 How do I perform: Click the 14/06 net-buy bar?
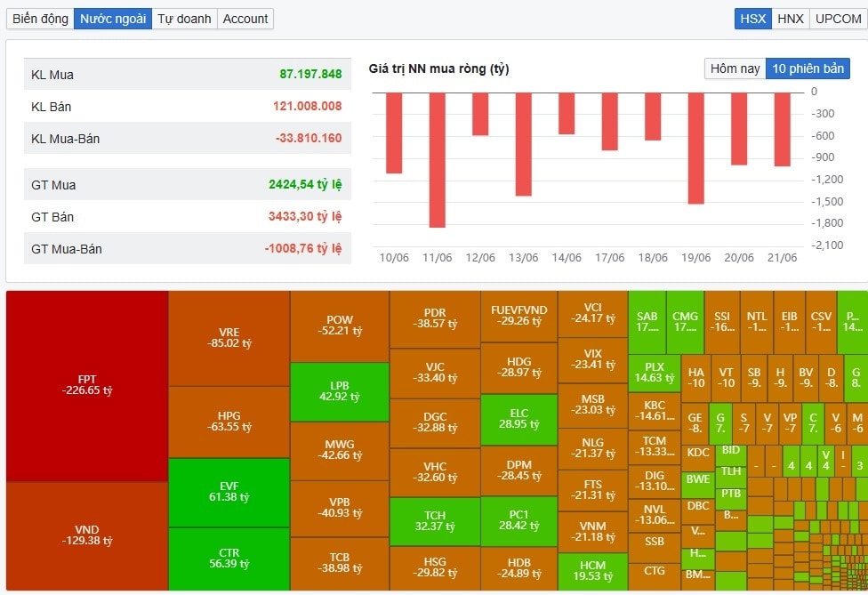pos(567,114)
